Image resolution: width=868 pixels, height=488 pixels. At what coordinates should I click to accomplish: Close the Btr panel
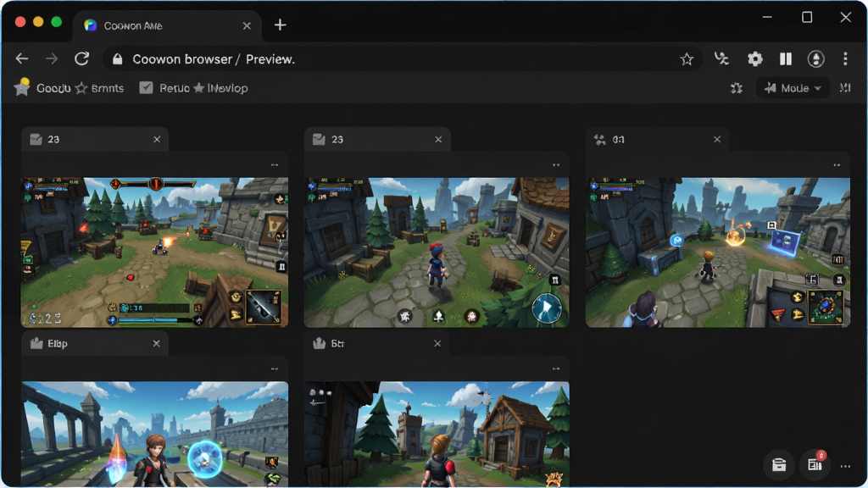437,344
